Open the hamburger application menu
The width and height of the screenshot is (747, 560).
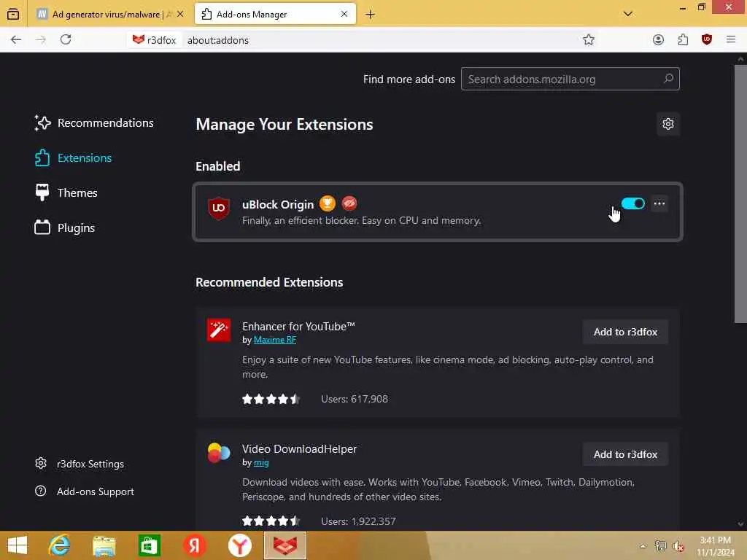point(731,39)
